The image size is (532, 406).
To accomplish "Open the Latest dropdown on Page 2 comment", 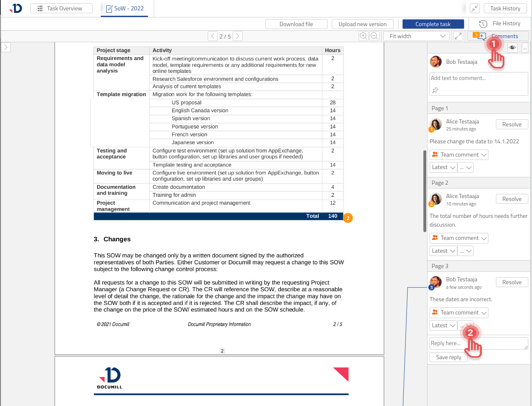I will 443,251.
